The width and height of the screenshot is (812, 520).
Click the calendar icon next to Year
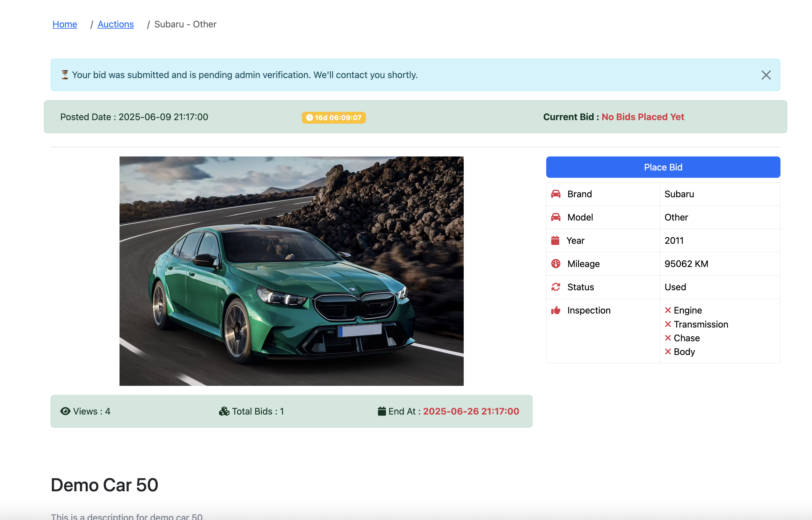click(555, 241)
